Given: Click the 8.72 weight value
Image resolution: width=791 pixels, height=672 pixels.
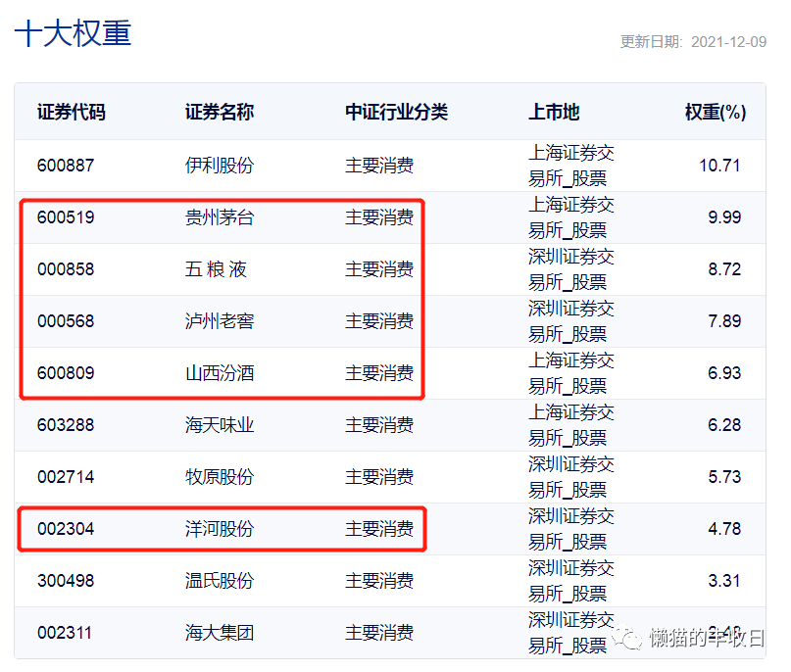Looking at the screenshot, I should (724, 269).
